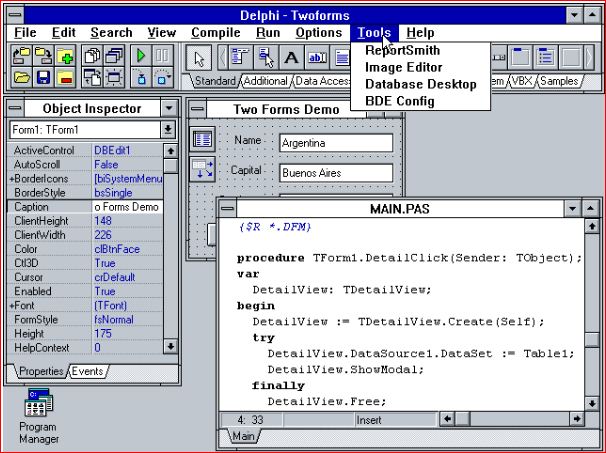Viewport: 606px width, 453px height.
Task: Click the DataSource component icon on the form
Action: (x=202, y=169)
